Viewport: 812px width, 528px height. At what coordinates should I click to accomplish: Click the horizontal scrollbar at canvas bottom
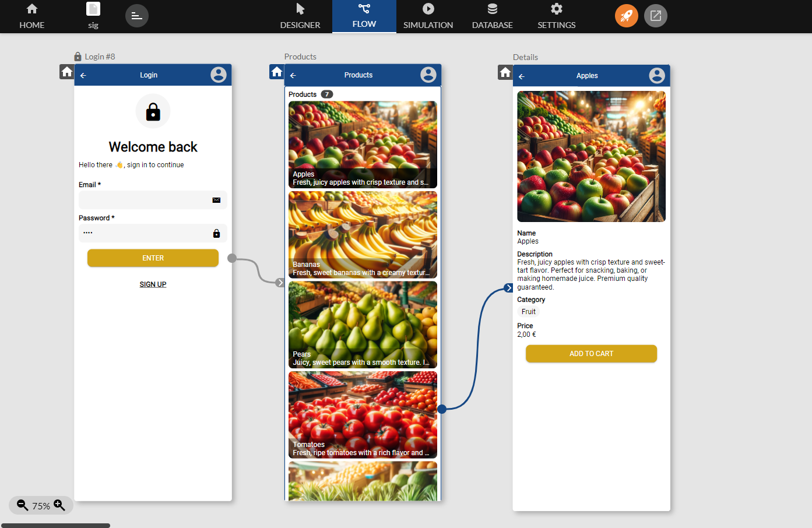coord(55,526)
